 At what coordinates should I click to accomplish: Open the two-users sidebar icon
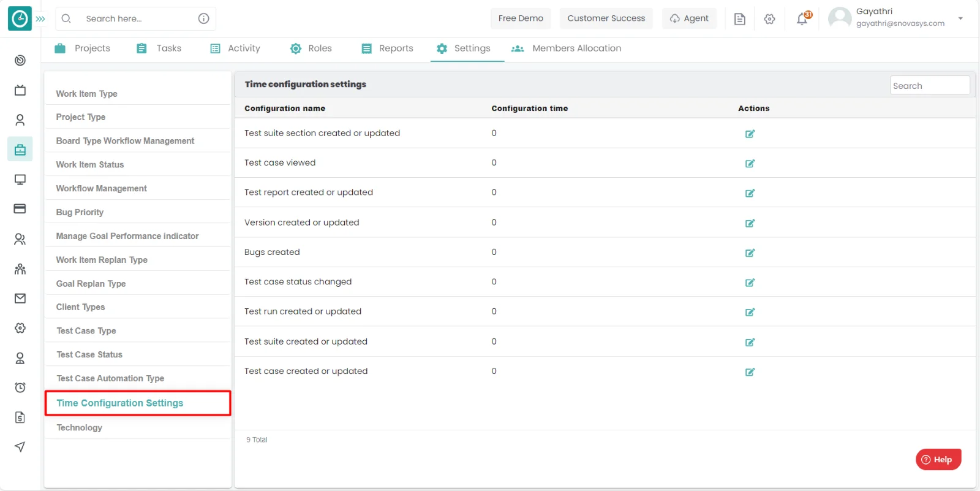pos(20,239)
